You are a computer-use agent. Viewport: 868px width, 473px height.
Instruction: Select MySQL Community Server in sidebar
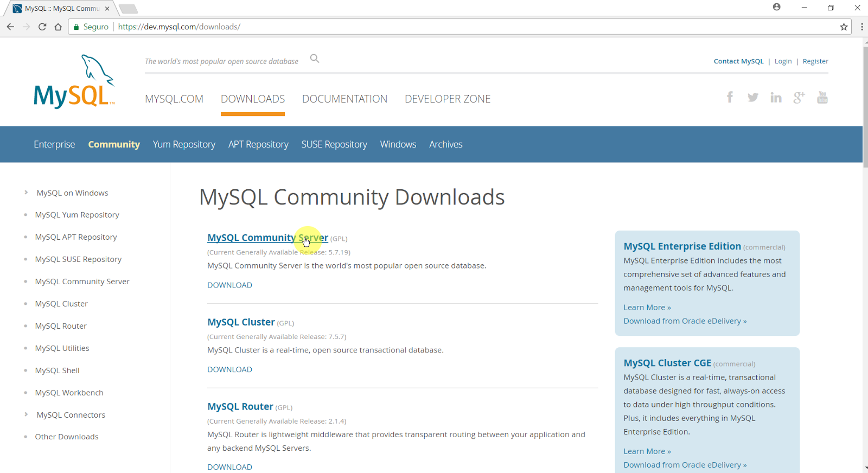(x=82, y=282)
